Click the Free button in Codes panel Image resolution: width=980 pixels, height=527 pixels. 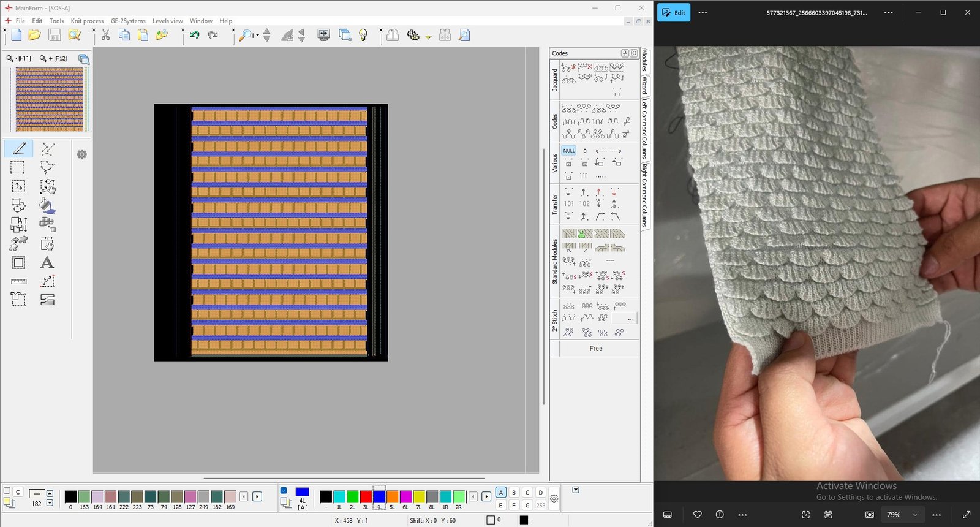click(595, 348)
